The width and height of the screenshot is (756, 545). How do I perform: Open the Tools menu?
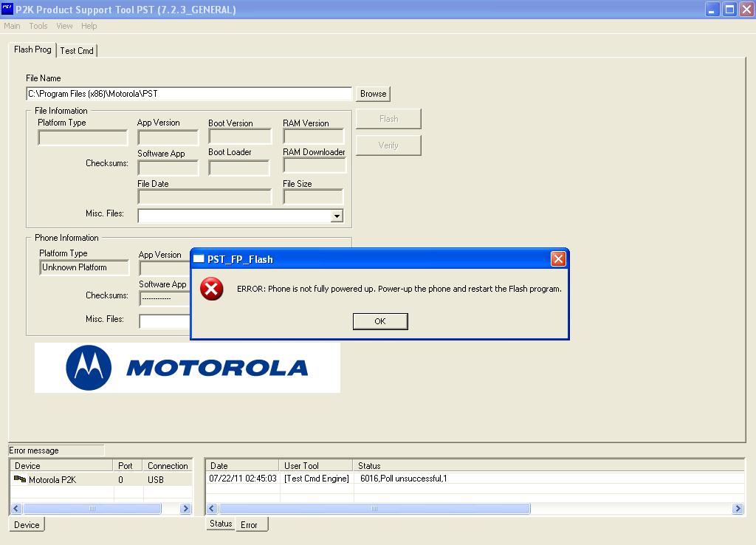coord(38,26)
